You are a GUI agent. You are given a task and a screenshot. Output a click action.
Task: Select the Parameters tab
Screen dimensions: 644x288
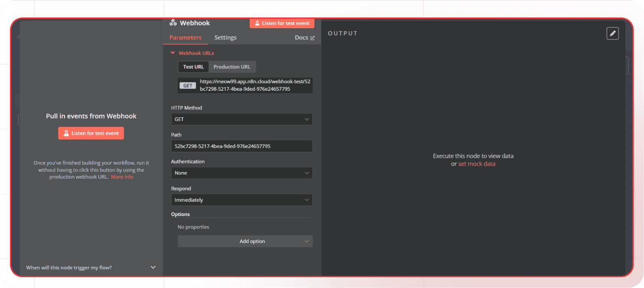pyautogui.click(x=186, y=37)
